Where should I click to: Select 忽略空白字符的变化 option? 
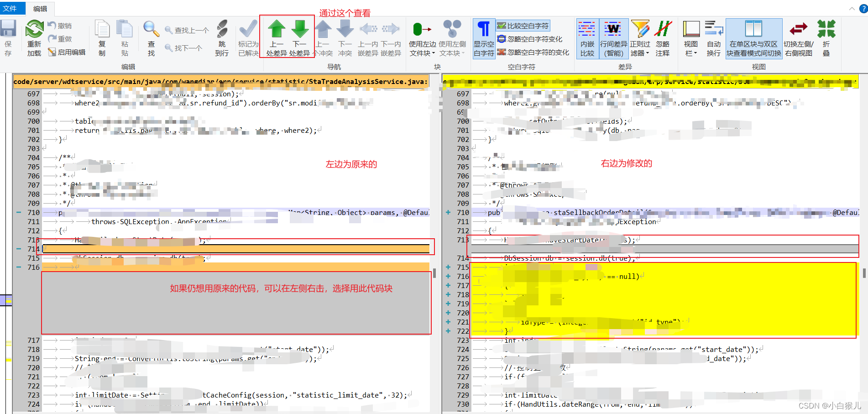[x=533, y=52]
